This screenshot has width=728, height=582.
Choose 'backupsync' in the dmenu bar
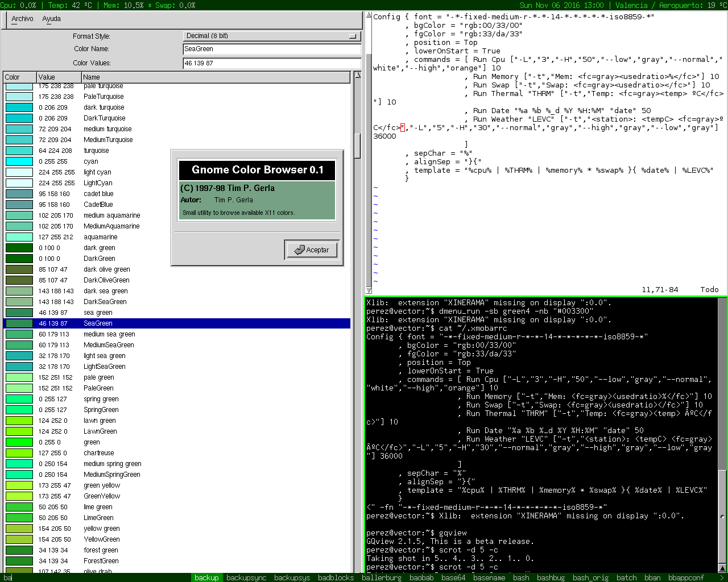[246, 577]
